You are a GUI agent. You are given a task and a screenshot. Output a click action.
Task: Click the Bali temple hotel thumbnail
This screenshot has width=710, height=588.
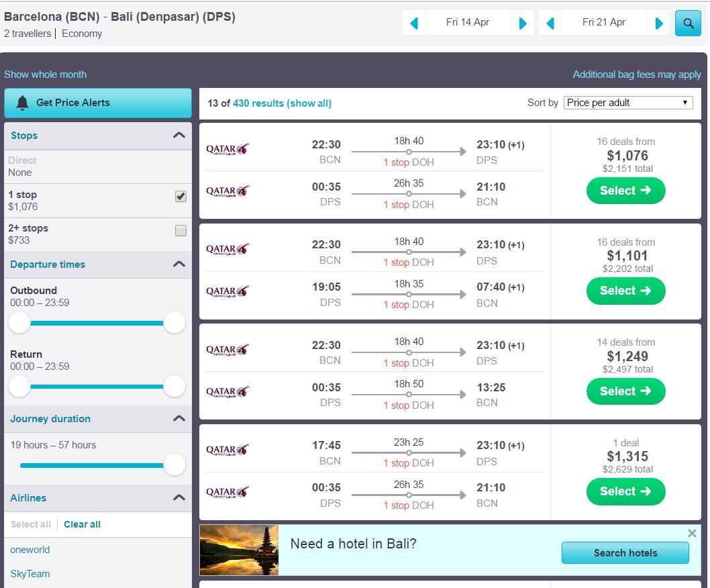click(239, 550)
